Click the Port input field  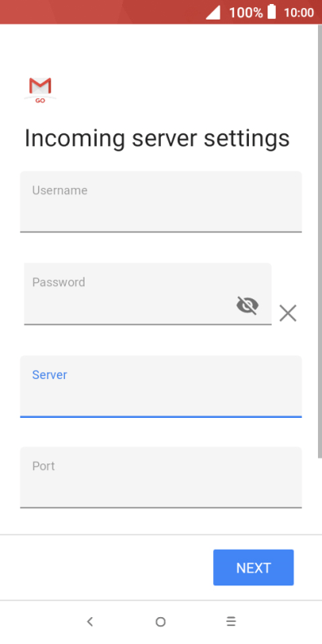pyautogui.click(x=161, y=477)
